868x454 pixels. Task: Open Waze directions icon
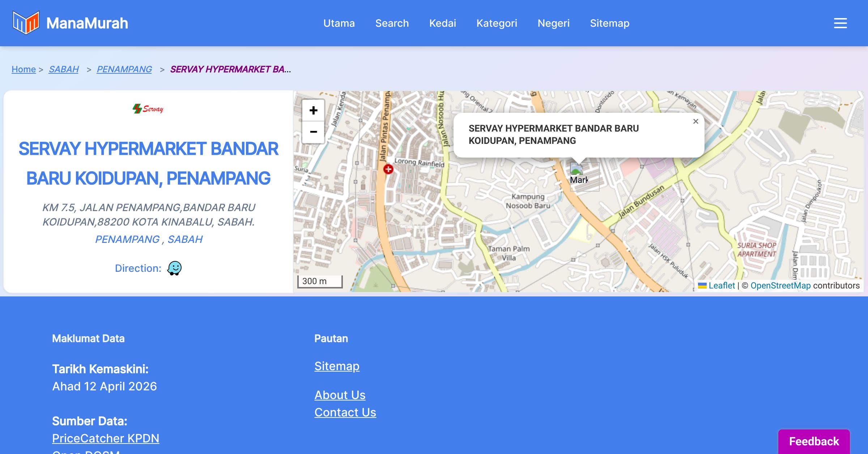[x=174, y=268]
